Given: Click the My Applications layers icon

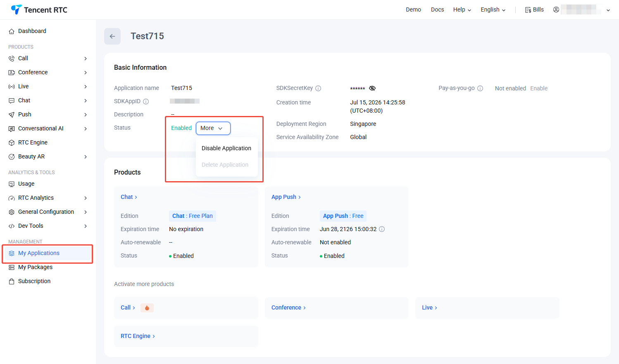Looking at the screenshot, I should [x=12, y=253].
